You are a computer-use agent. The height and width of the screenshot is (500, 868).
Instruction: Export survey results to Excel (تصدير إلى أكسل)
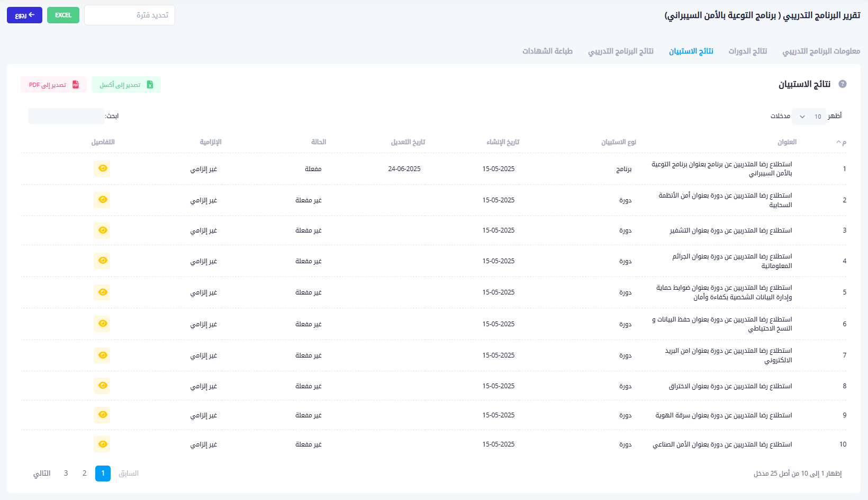click(x=126, y=85)
